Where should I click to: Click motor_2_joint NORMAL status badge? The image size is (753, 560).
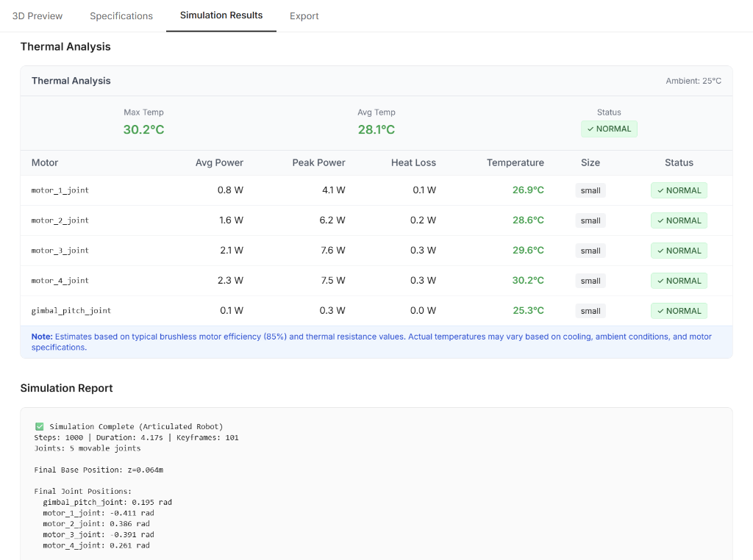[679, 220]
